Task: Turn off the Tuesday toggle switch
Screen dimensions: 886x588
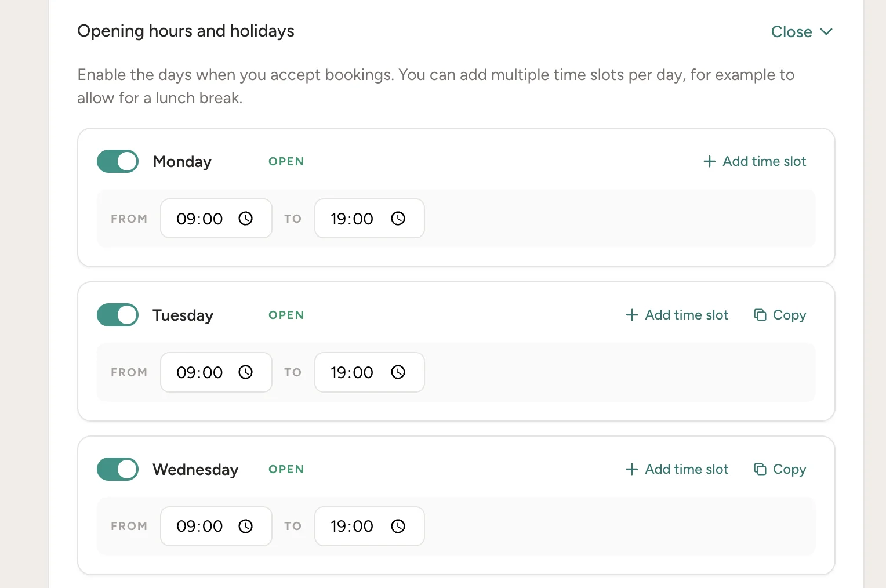Action: coord(118,315)
